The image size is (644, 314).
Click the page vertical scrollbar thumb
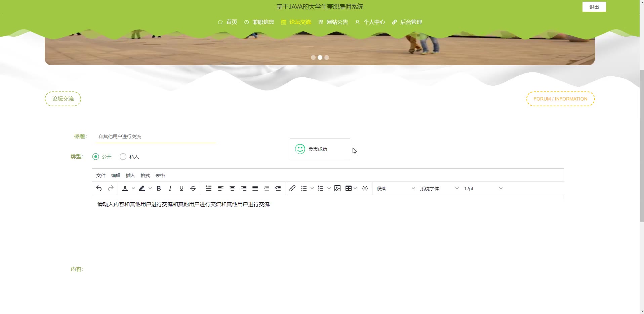click(642, 146)
